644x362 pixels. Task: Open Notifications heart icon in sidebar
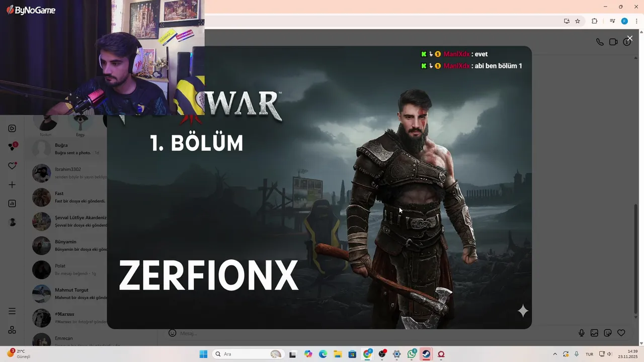12,166
